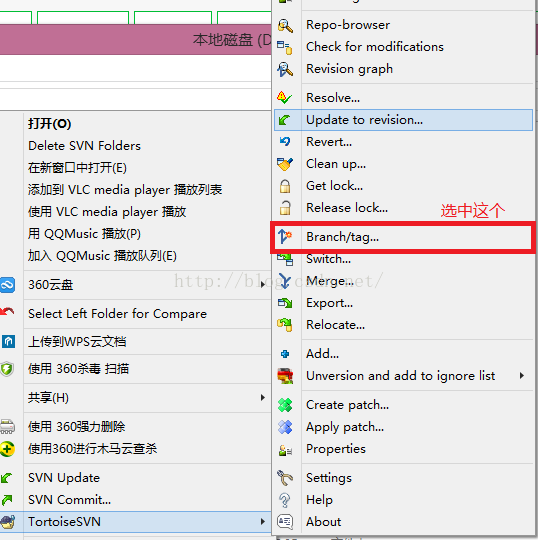This screenshot has height=540, width=538.
Task: Select the Branch/tag... menu entry
Action: 342,237
